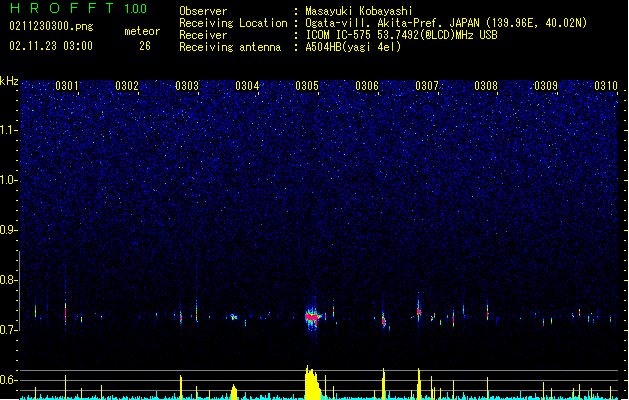629x400 pixels.
Task: Click the meteor count value 26
Action: 145,46
